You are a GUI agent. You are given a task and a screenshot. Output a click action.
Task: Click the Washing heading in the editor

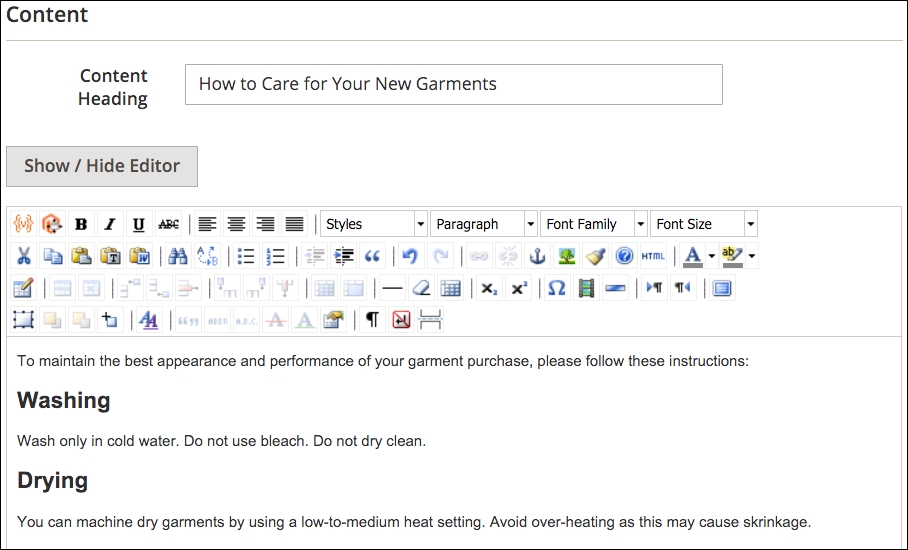tap(64, 401)
